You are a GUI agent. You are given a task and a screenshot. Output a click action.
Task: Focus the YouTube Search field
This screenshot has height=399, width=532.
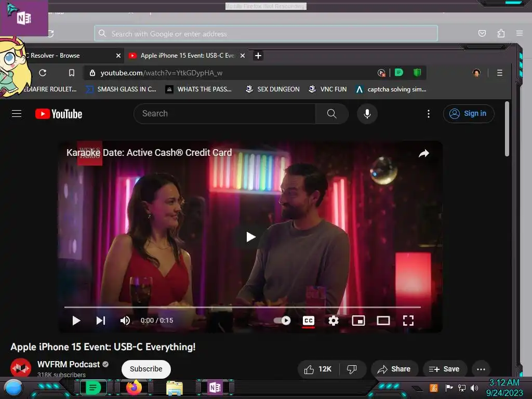click(x=224, y=114)
